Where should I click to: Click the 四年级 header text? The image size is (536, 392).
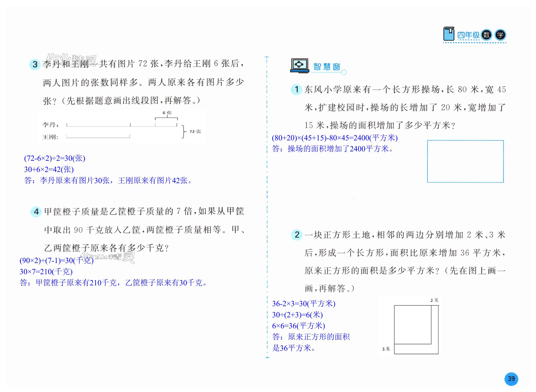(468, 35)
